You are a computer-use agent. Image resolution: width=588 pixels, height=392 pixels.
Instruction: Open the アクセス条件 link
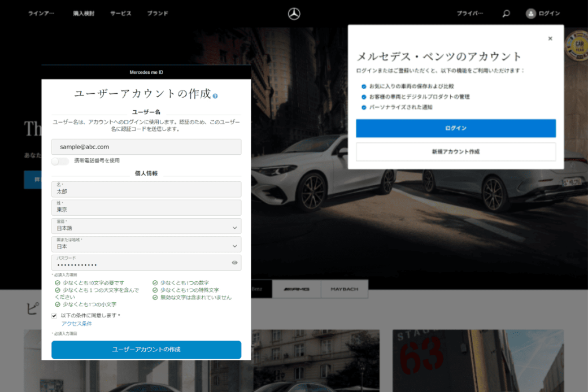[76, 324]
